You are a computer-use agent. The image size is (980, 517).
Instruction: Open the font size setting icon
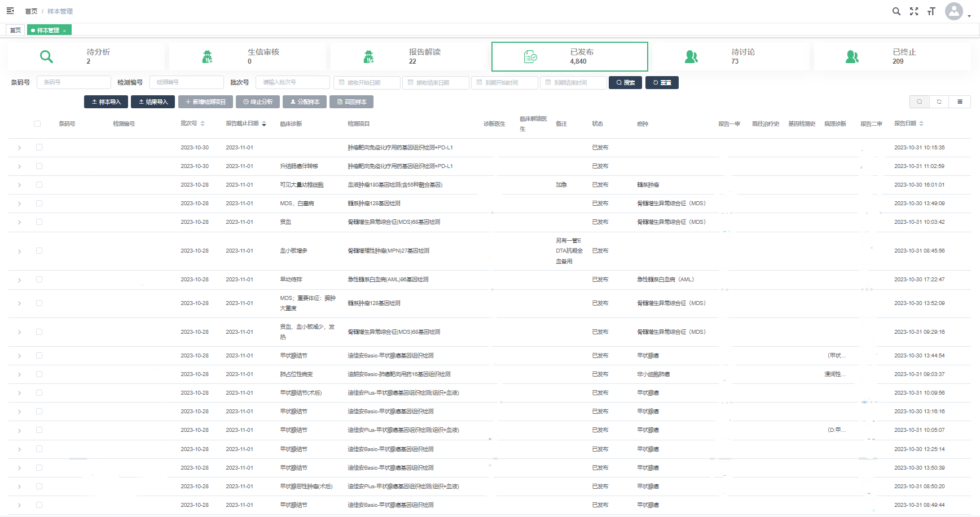931,11
